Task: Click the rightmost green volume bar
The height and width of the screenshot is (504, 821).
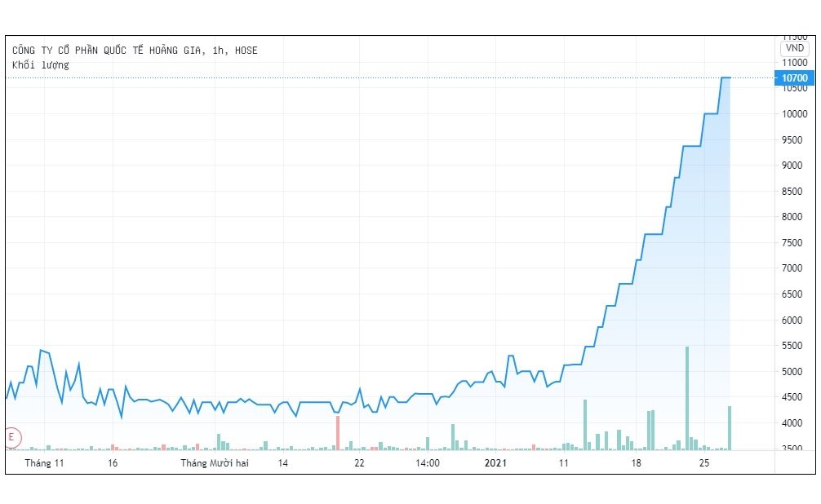Action: (x=730, y=427)
